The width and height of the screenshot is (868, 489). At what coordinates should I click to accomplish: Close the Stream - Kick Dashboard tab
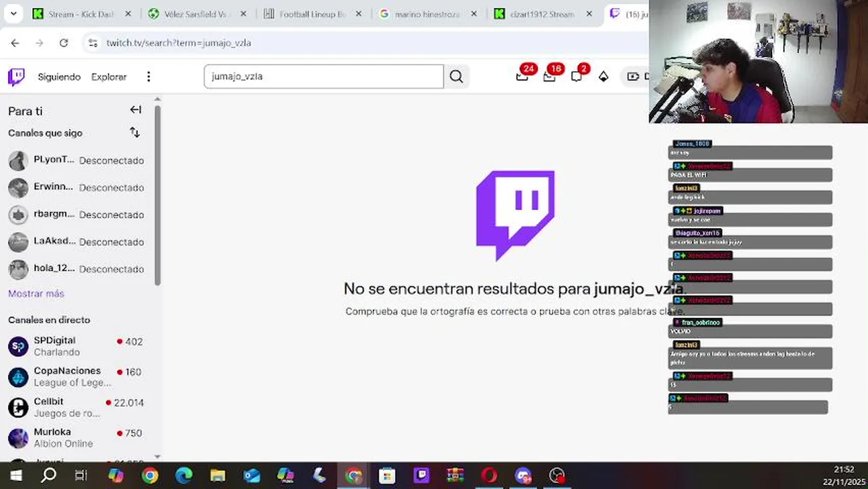tap(128, 14)
